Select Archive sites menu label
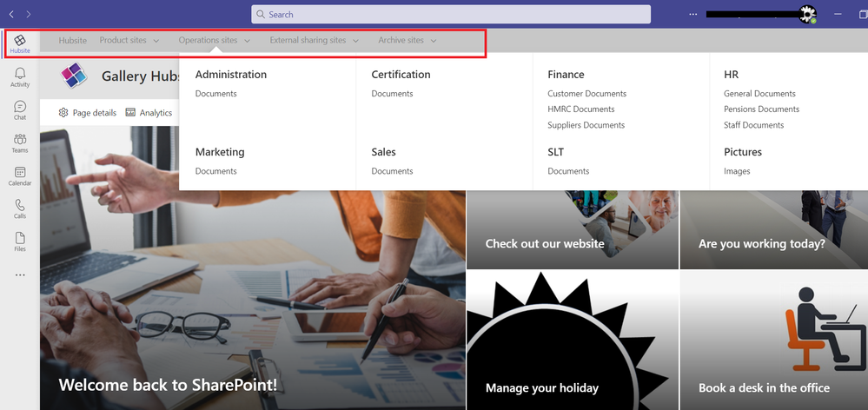868x410 pixels. click(x=401, y=40)
